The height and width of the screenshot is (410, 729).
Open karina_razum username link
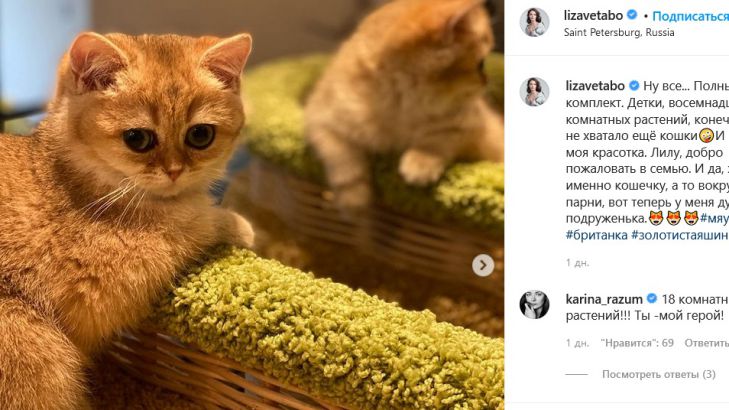(603, 298)
